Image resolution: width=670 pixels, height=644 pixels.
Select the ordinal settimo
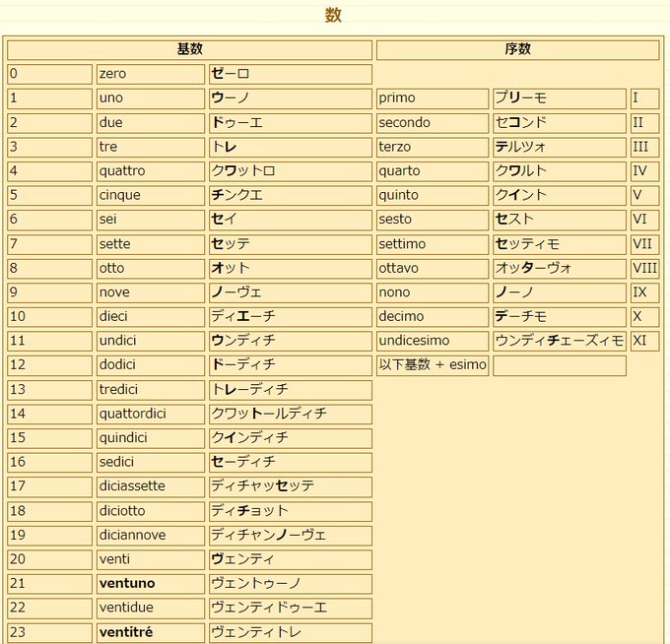tap(402, 244)
